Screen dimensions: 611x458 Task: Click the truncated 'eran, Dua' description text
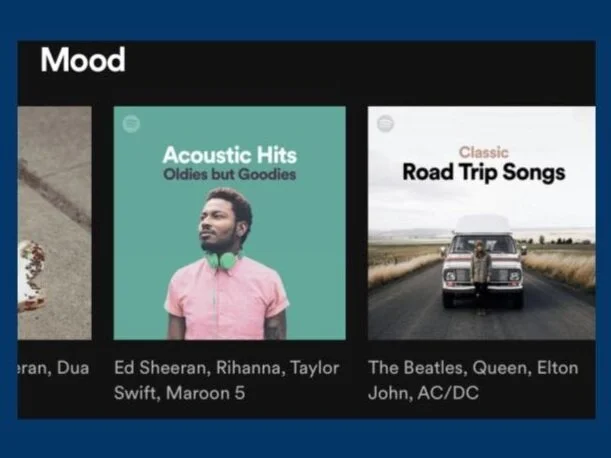tap(54, 368)
